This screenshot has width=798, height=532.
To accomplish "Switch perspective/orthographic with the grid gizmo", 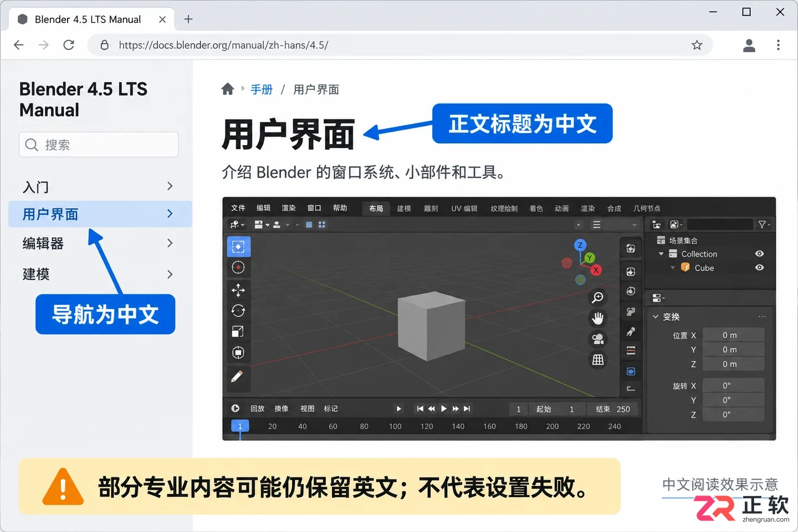I will click(x=598, y=360).
